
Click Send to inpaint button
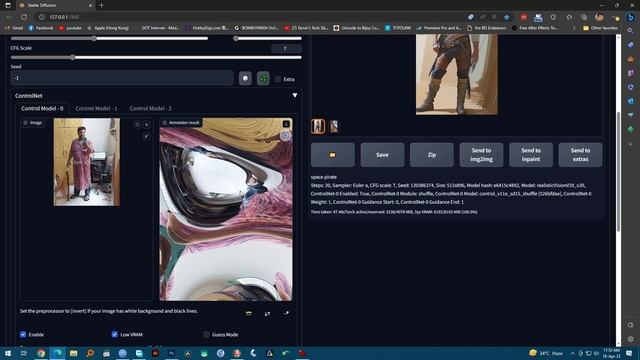tap(531, 155)
